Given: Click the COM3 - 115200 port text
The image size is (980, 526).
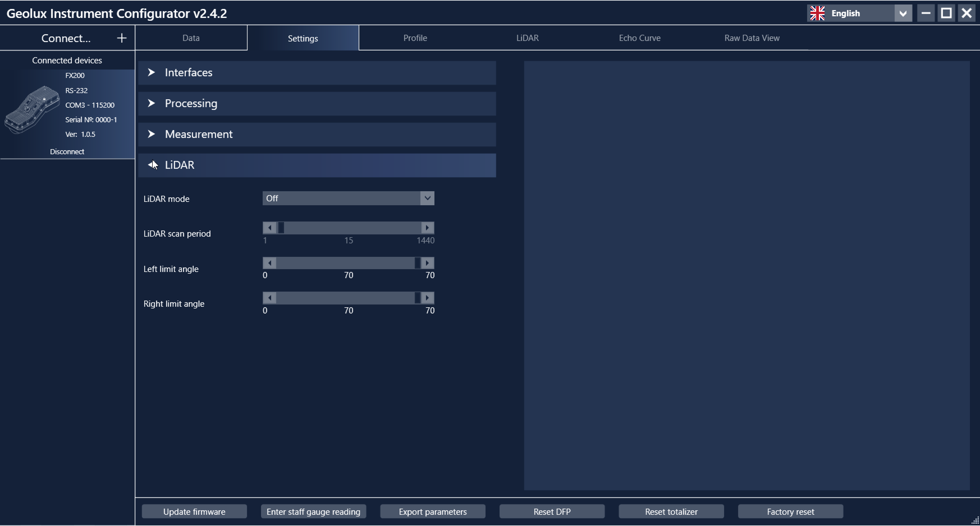Looking at the screenshot, I should coord(90,105).
